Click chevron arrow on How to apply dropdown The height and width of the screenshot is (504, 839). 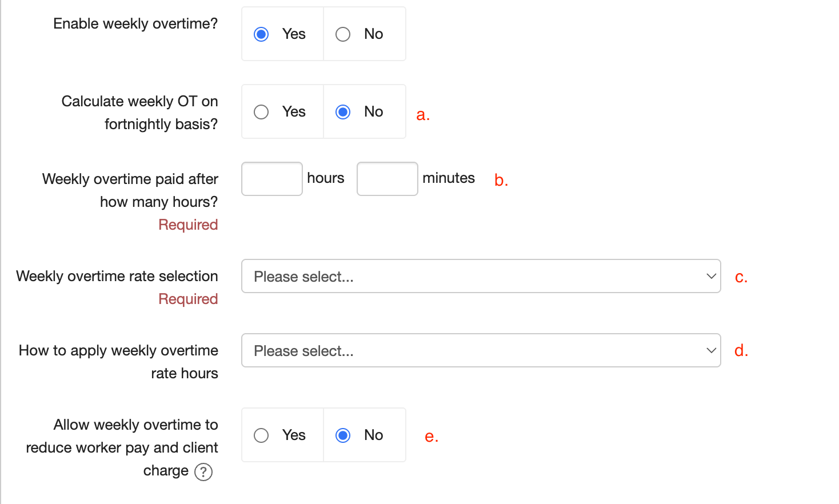click(x=711, y=351)
